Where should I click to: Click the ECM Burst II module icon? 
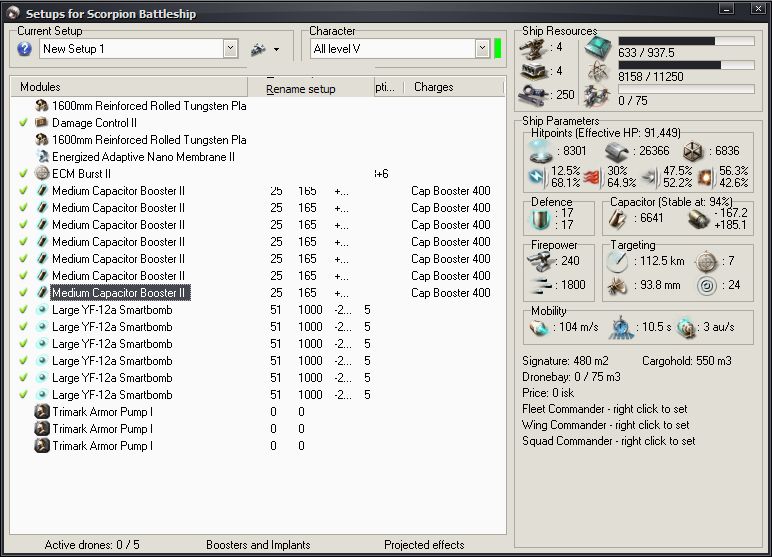[42, 174]
